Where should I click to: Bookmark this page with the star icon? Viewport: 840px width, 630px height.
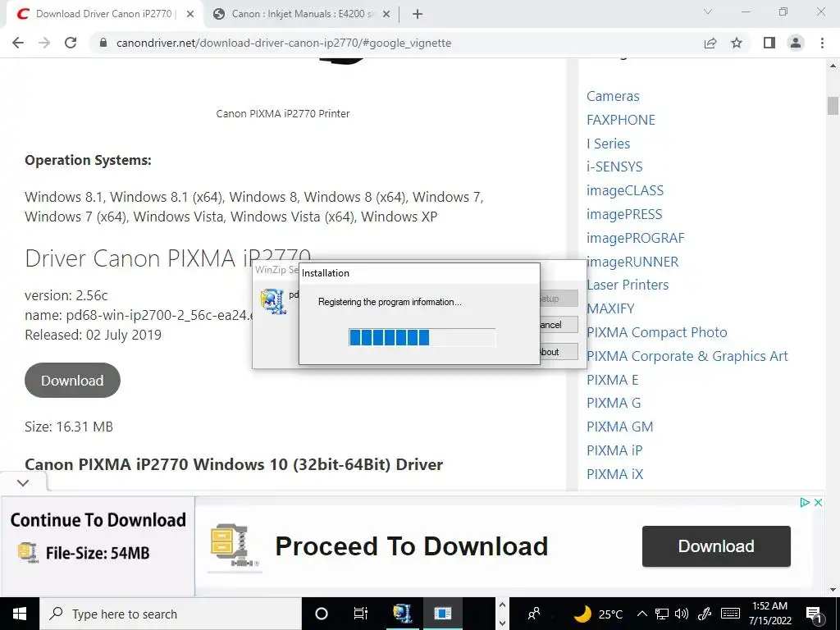[x=737, y=43]
